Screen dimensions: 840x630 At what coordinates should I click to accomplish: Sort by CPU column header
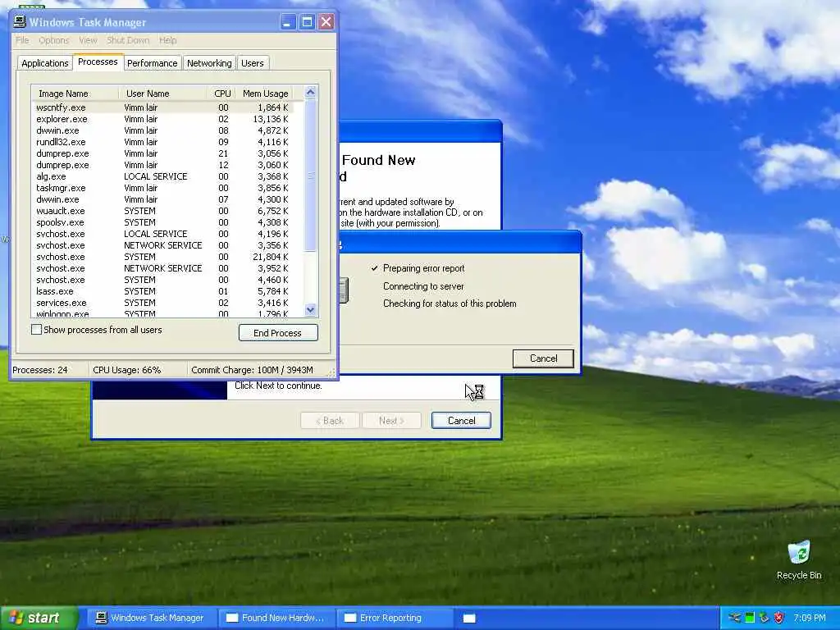(221, 94)
